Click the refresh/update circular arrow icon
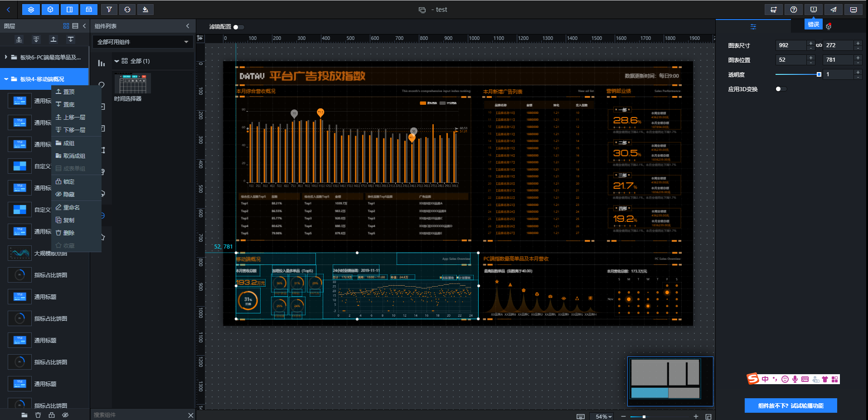The width and height of the screenshot is (868, 420). click(127, 10)
